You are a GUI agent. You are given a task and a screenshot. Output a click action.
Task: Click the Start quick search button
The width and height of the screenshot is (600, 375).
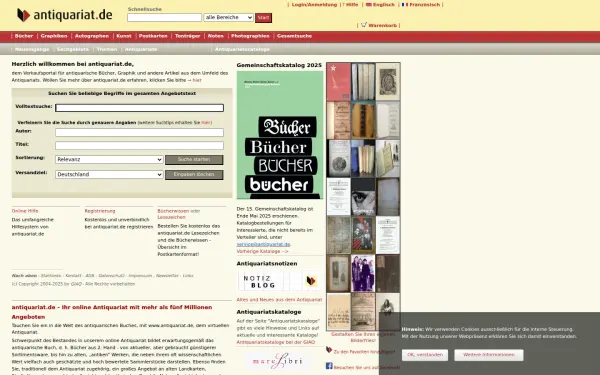(x=263, y=18)
